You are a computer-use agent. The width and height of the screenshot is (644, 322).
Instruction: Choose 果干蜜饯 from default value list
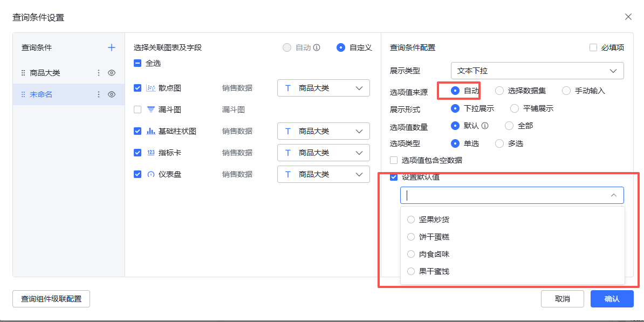[512, 271]
